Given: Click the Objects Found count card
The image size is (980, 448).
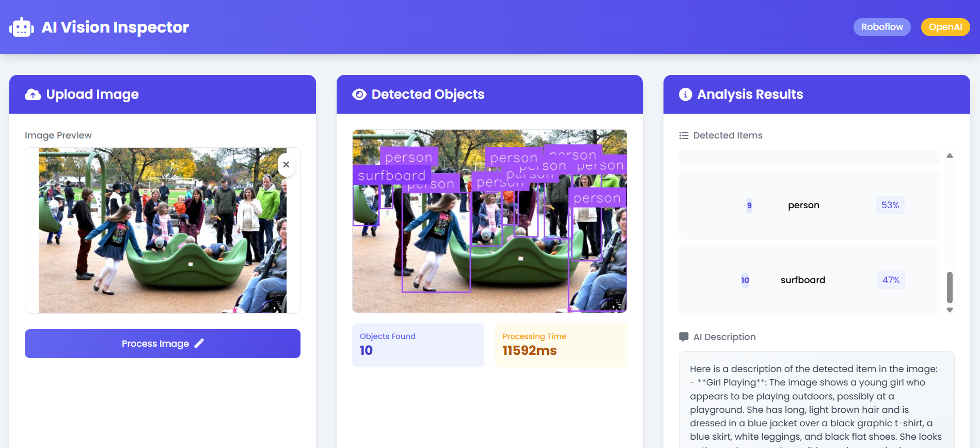Looking at the screenshot, I should tap(418, 345).
